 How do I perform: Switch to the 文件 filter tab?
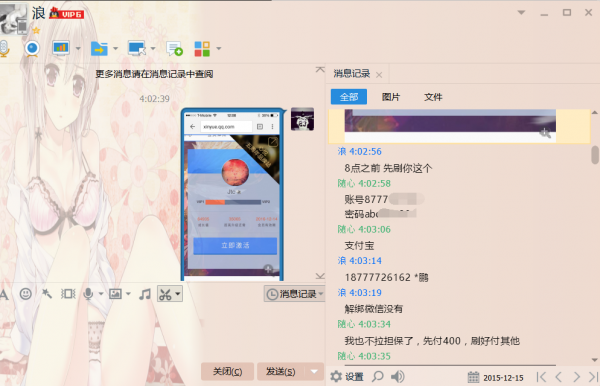pyautogui.click(x=433, y=97)
